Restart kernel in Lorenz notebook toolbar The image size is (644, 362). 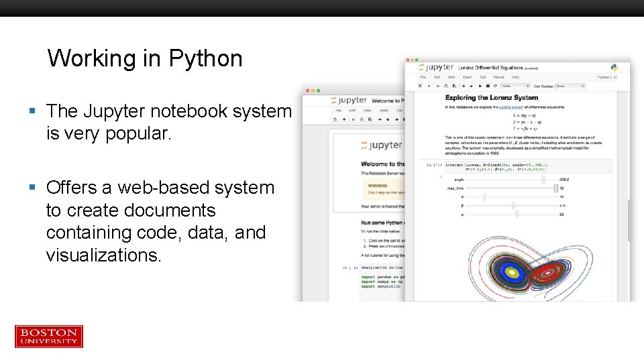click(x=495, y=86)
